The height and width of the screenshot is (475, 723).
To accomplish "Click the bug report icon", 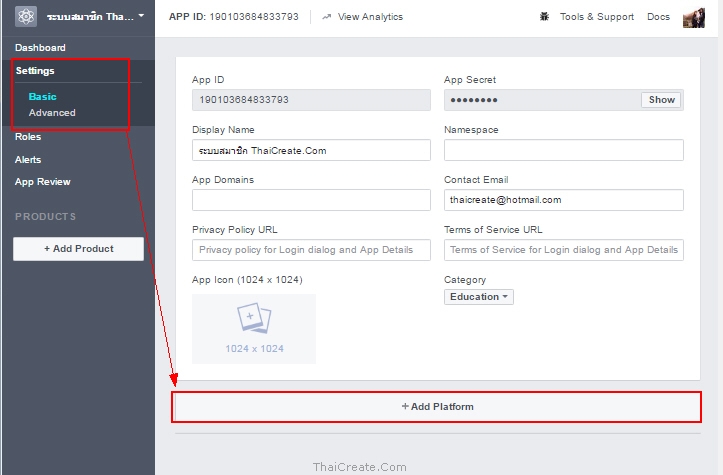I will point(544,17).
